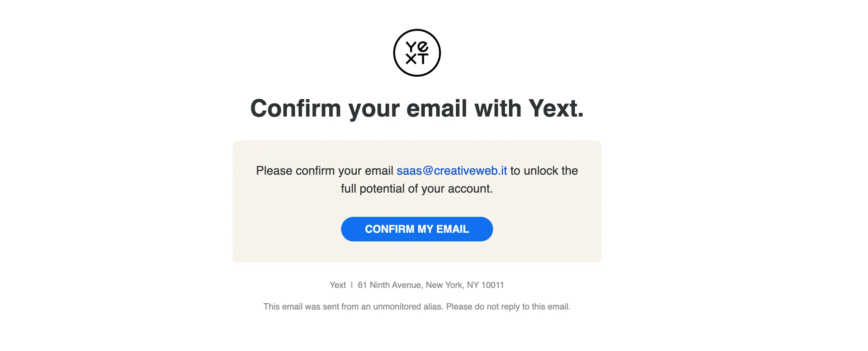Click the 'Please confirm your email' text

325,171
